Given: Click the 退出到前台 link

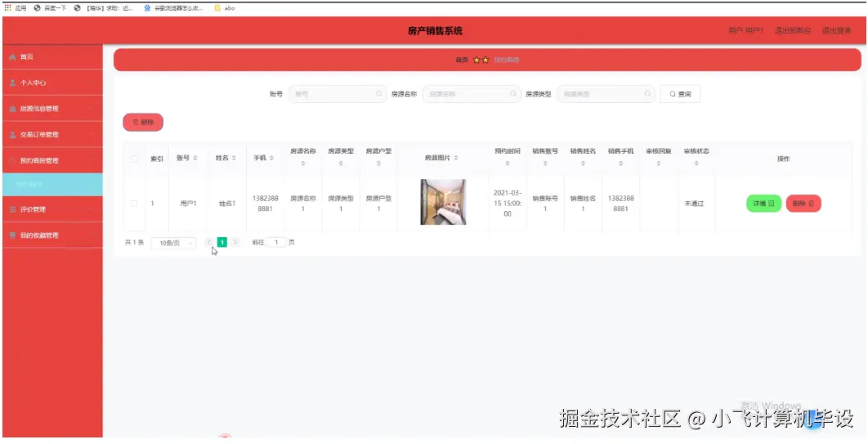Looking at the screenshot, I should pyautogui.click(x=793, y=31).
